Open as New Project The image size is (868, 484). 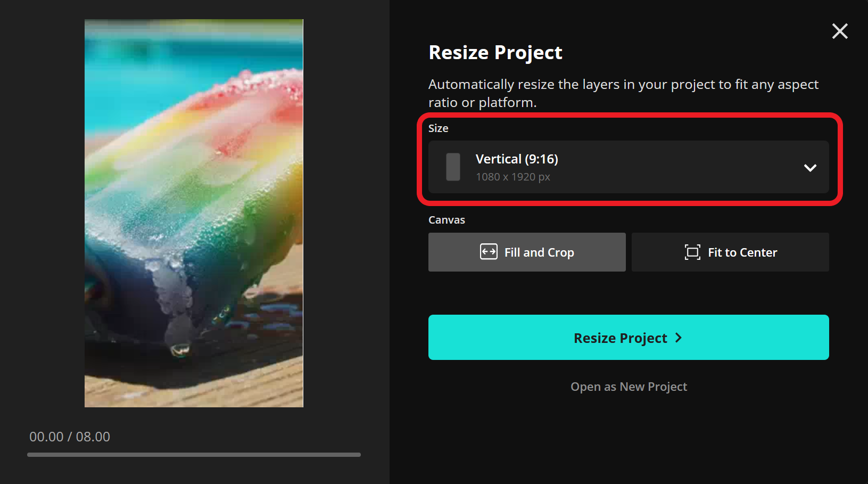click(629, 387)
